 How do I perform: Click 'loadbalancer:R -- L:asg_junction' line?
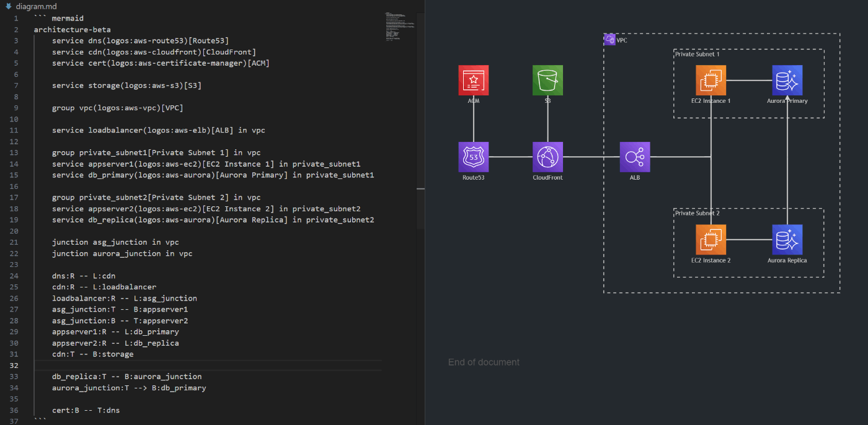click(125, 298)
